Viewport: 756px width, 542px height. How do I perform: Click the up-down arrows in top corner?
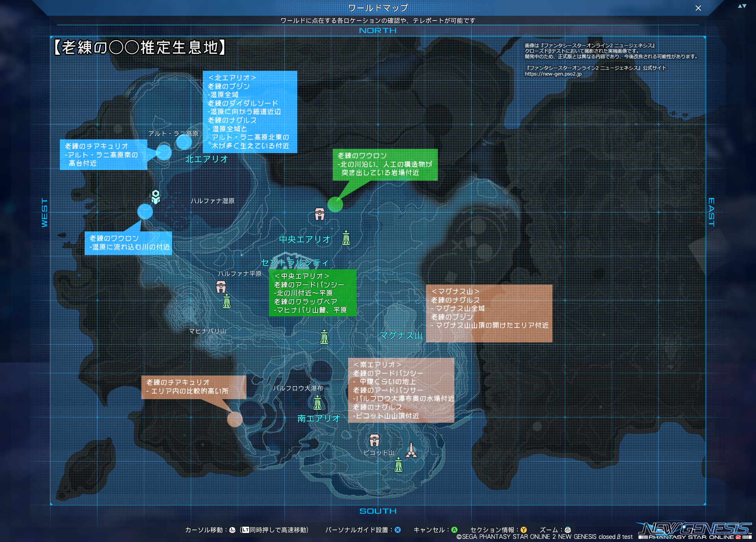point(742,6)
